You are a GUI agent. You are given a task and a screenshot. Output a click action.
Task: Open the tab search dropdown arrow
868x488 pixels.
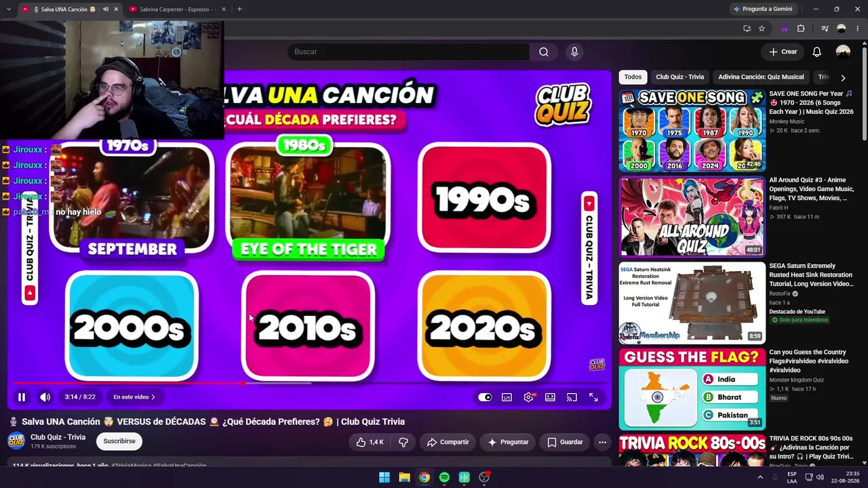coord(8,9)
